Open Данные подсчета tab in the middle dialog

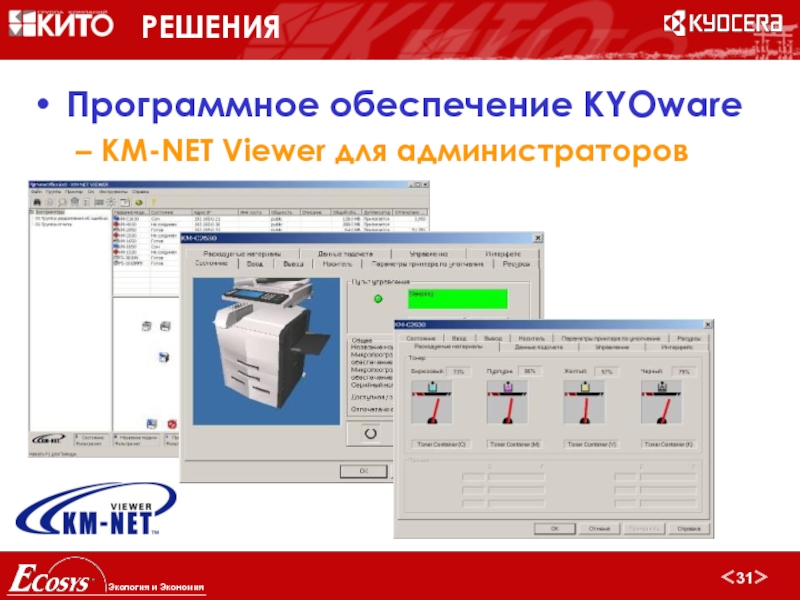345,254
